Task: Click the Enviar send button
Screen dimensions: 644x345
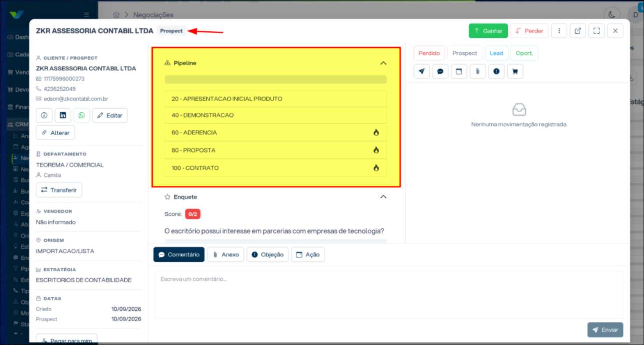Action: tap(605, 330)
